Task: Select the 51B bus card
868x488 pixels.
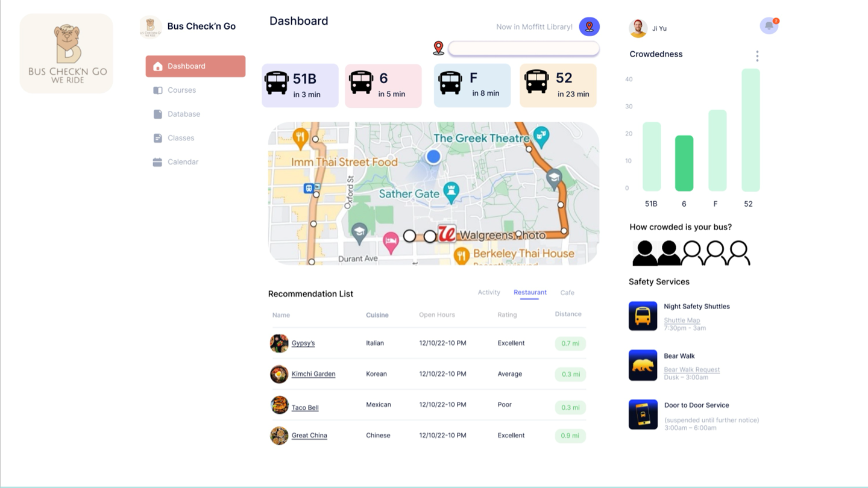Action: [300, 86]
